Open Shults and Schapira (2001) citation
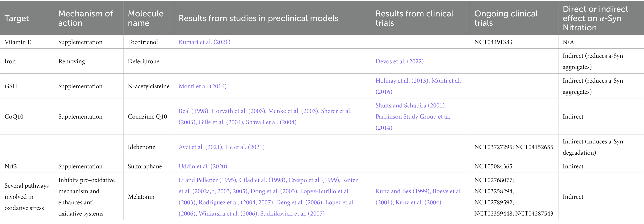Screen dimensions: 644x224 pos(410,106)
